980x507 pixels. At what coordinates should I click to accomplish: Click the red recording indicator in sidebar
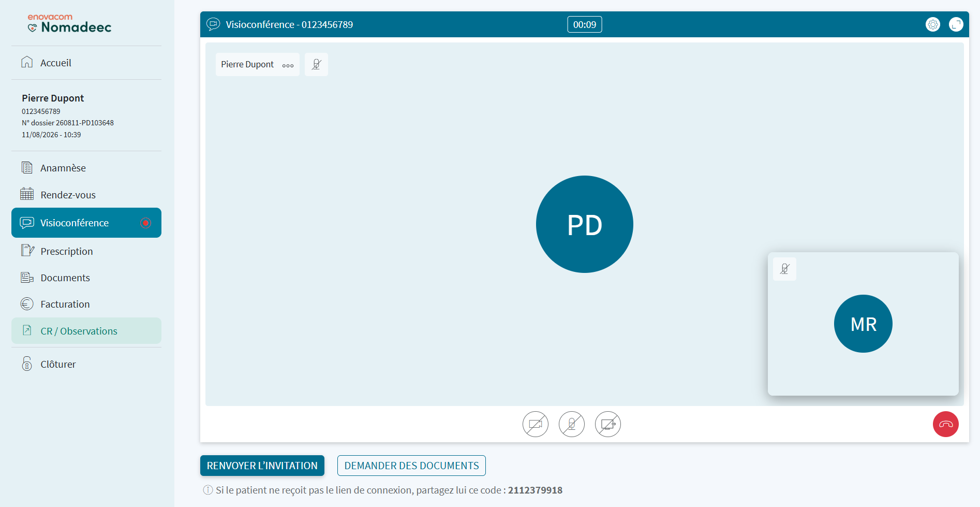coord(146,223)
